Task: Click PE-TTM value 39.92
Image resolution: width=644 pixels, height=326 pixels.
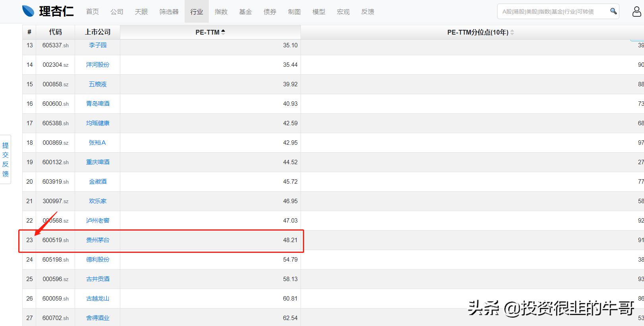Action: coord(290,84)
